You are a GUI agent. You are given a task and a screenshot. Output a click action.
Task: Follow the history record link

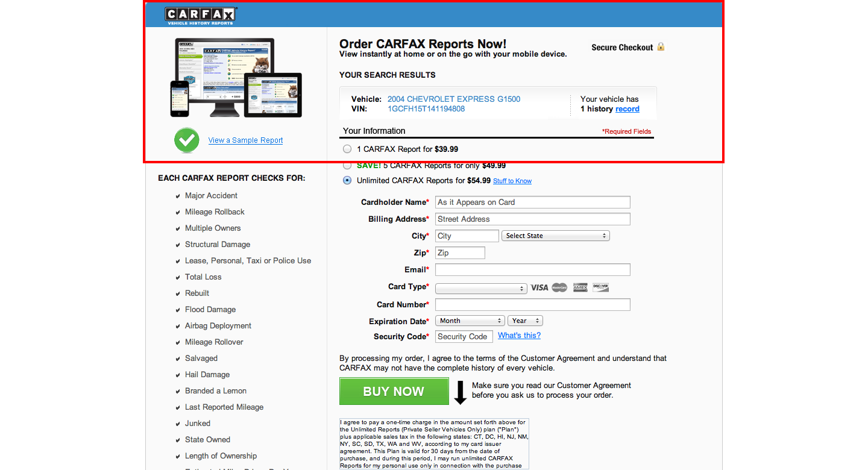click(627, 109)
